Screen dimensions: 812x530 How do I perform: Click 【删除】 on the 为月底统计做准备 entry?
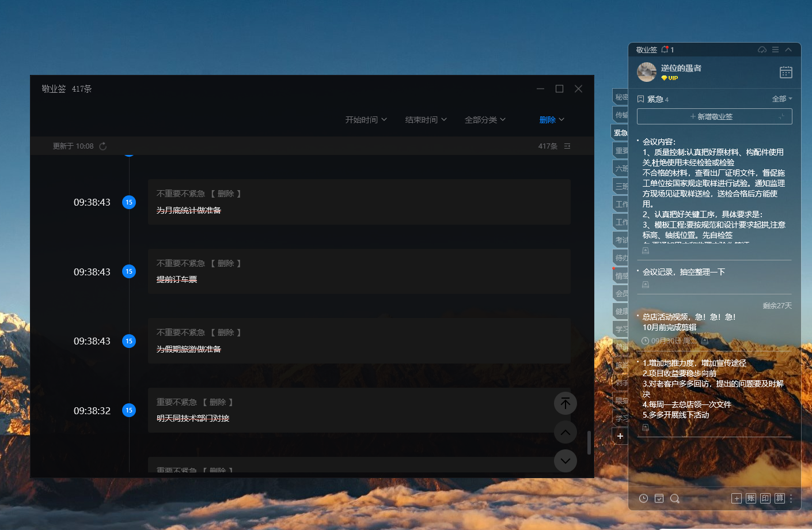[x=226, y=194]
